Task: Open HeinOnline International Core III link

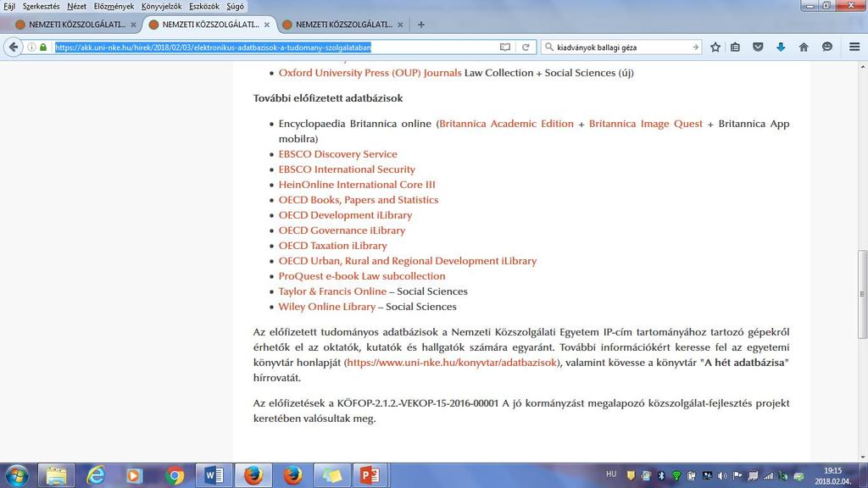Action: 357,184
